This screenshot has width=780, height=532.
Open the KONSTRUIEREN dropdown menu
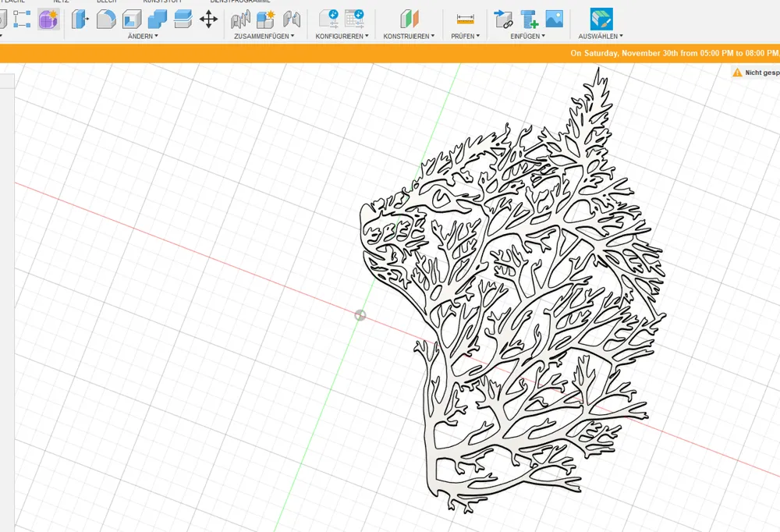coord(409,37)
